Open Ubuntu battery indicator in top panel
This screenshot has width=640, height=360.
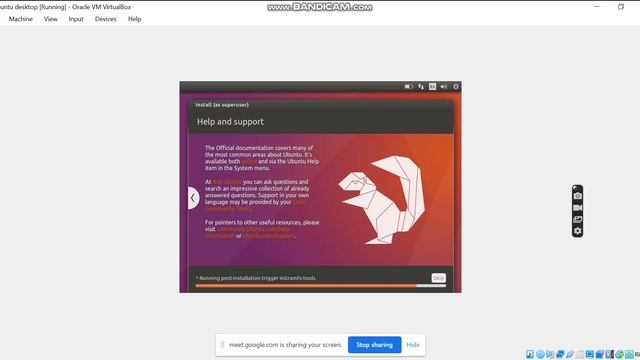pos(409,87)
